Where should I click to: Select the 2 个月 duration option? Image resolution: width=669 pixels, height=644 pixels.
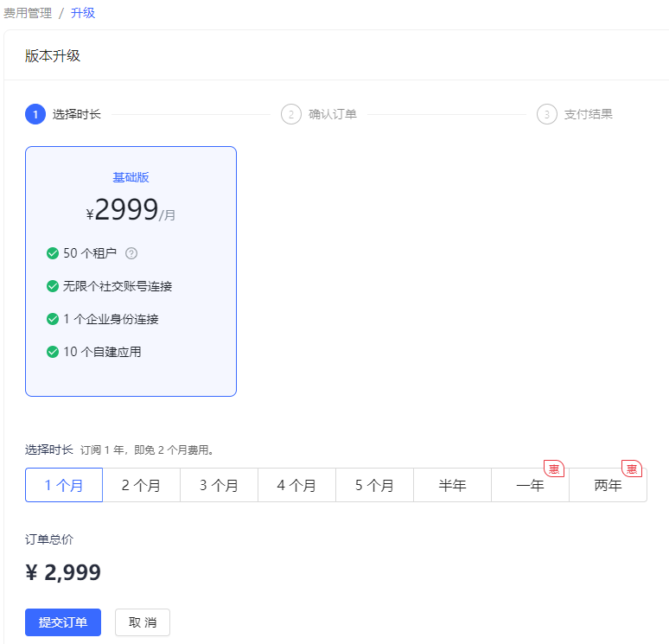tap(141, 485)
